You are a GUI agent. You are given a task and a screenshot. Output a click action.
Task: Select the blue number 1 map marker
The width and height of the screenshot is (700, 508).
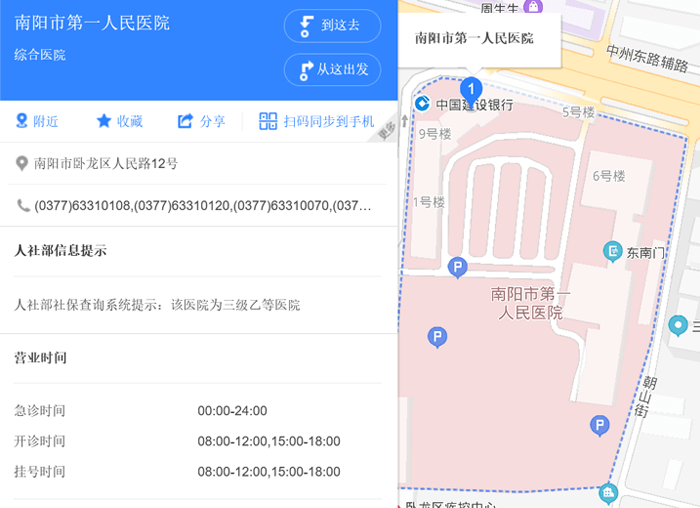[471, 90]
